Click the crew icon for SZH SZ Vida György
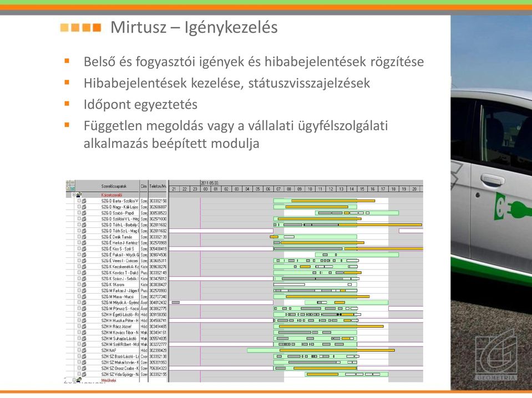This screenshot has width=532, height=398. pyautogui.click(x=84, y=374)
